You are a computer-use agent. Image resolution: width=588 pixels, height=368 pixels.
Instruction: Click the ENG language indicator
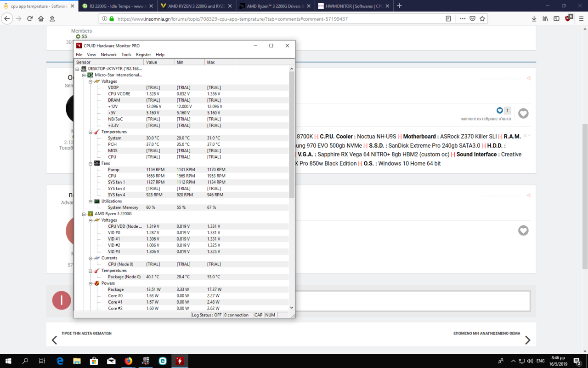point(541,361)
